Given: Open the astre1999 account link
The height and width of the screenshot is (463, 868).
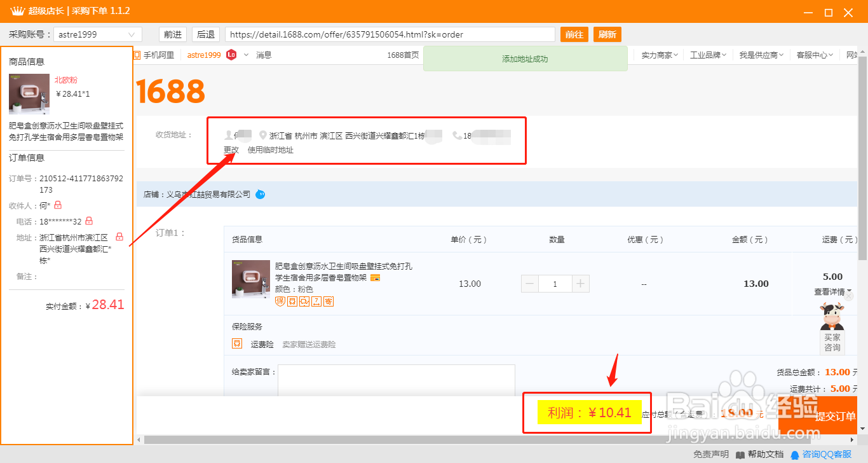Looking at the screenshot, I should coord(204,55).
